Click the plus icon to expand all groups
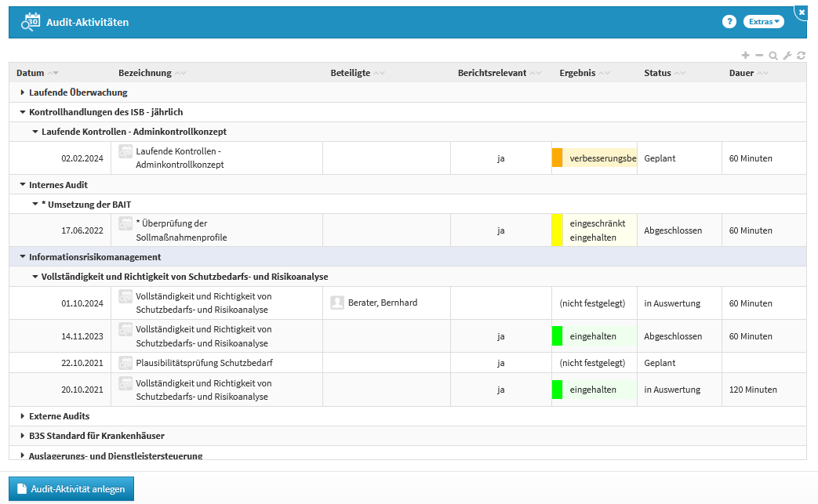818x504 pixels. point(745,56)
